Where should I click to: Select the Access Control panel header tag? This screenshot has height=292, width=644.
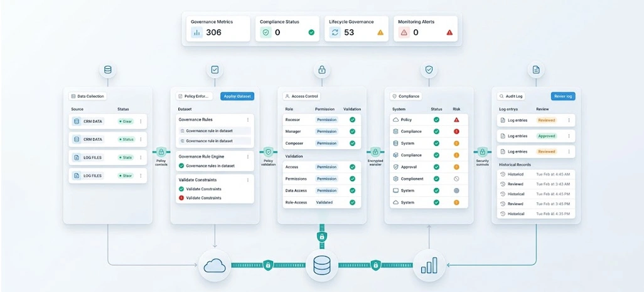(x=302, y=96)
